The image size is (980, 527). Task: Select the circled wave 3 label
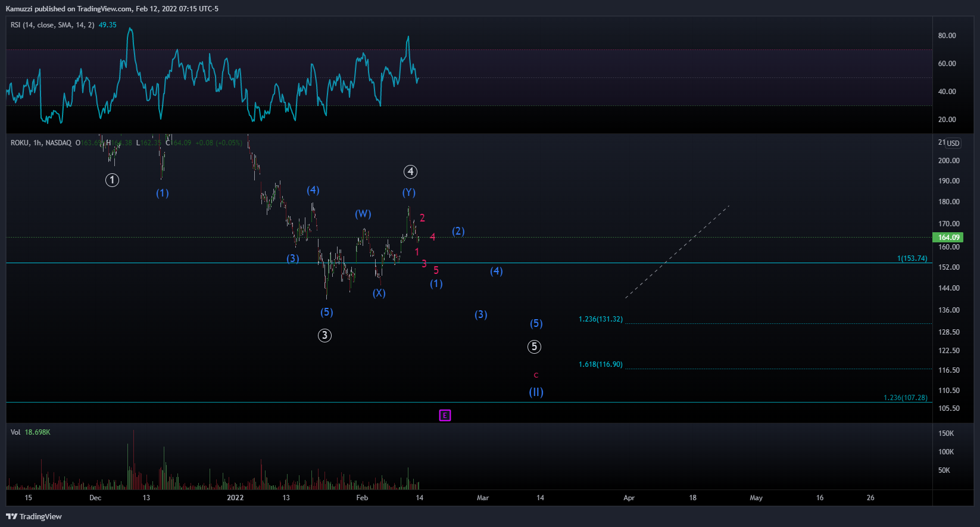tap(324, 335)
